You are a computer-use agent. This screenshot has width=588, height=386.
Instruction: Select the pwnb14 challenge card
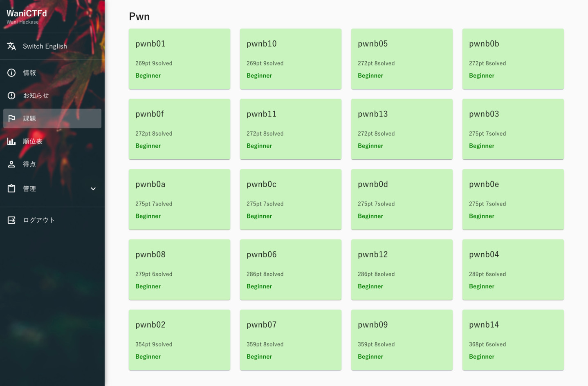coord(513,340)
